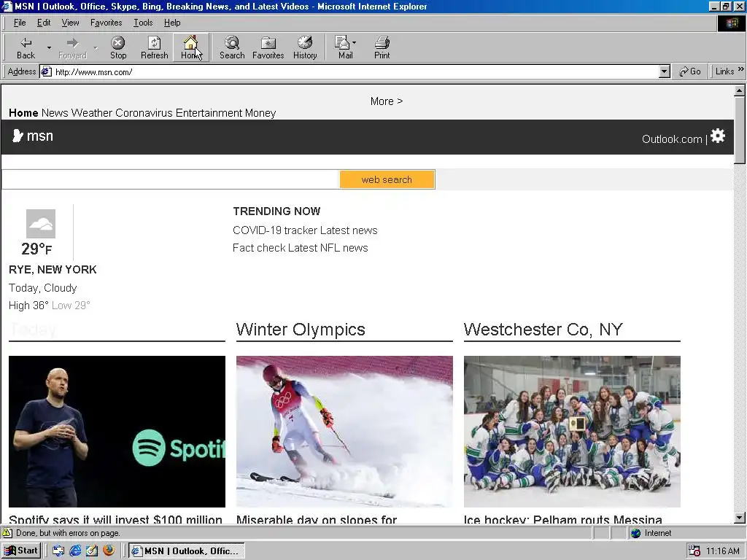Viewport: 747px width, 560px height.
Task: Open the Entertainment navigation link
Action: (x=209, y=113)
